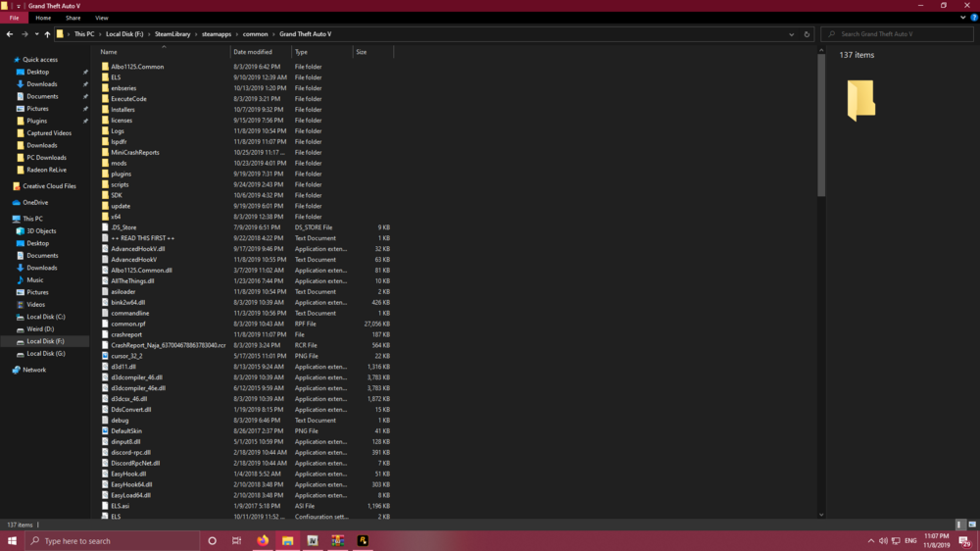
Task: Open Plugins in Quick access
Action: click(36, 121)
